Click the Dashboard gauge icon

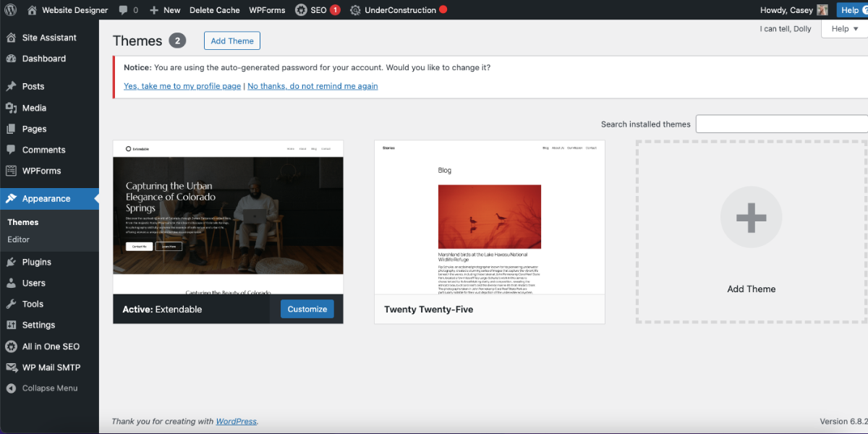point(11,59)
